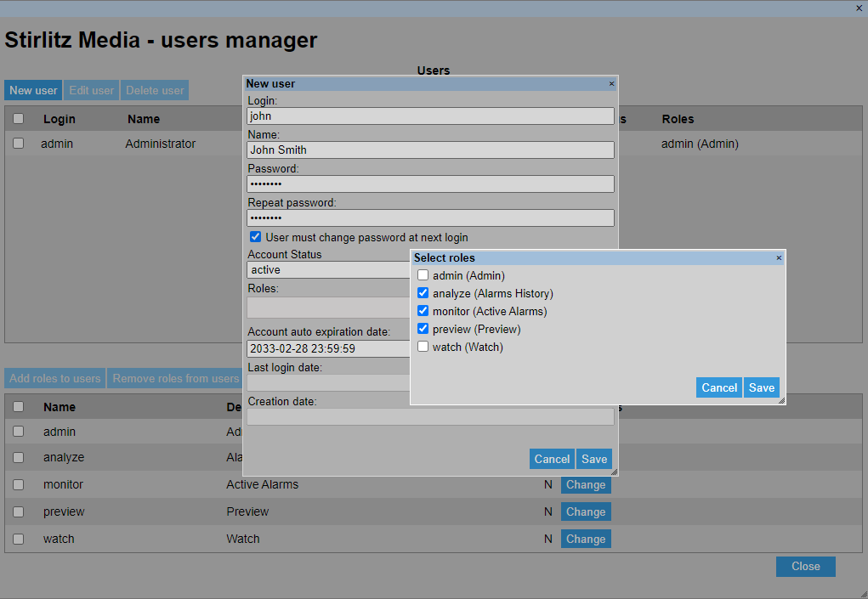Close the New user dialog with its X
The width and height of the screenshot is (868, 599).
[x=611, y=83]
